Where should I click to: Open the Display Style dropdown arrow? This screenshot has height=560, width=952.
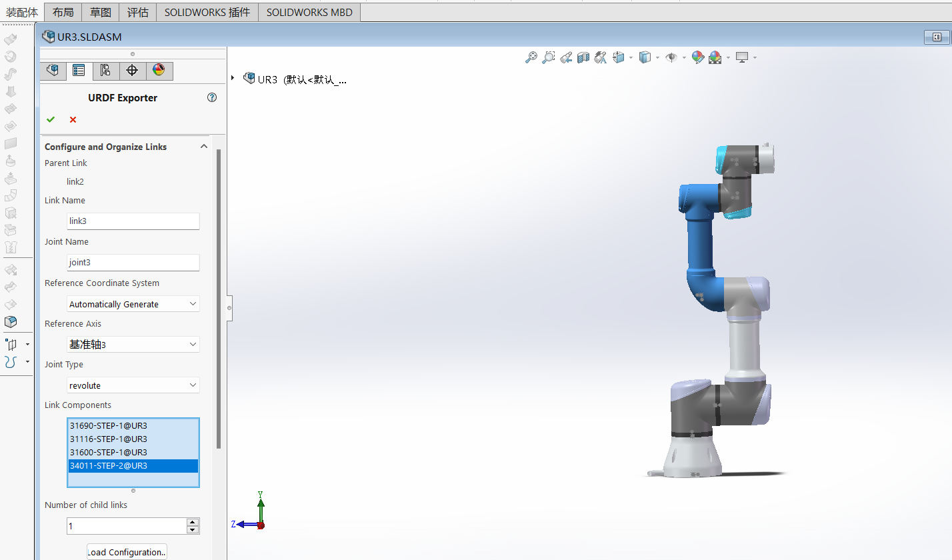point(659,57)
